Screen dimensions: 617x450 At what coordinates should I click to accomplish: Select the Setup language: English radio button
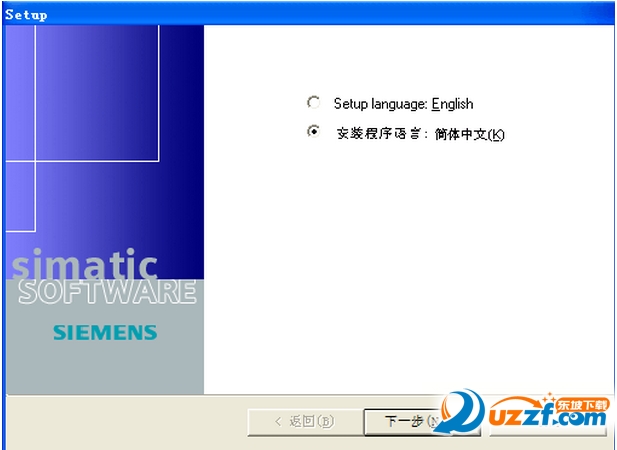coord(314,102)
